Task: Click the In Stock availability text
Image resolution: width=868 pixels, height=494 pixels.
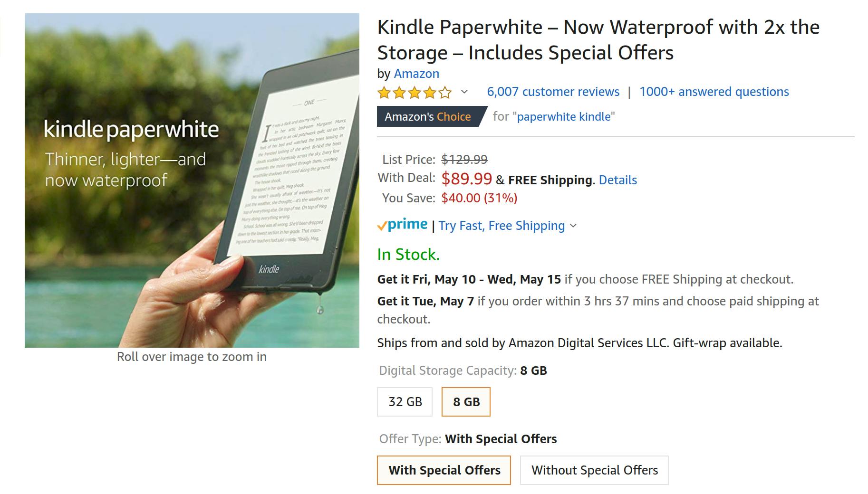Action: (408, 255)
